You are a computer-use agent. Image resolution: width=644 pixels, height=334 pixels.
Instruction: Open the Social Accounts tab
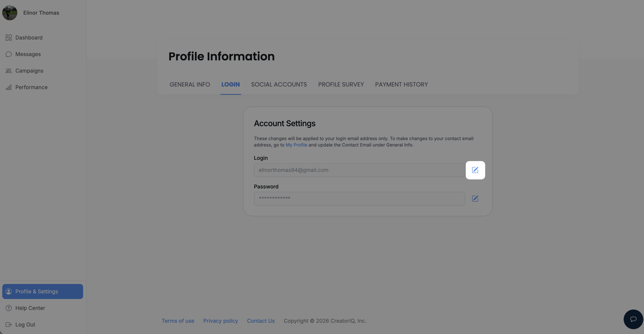279,84
